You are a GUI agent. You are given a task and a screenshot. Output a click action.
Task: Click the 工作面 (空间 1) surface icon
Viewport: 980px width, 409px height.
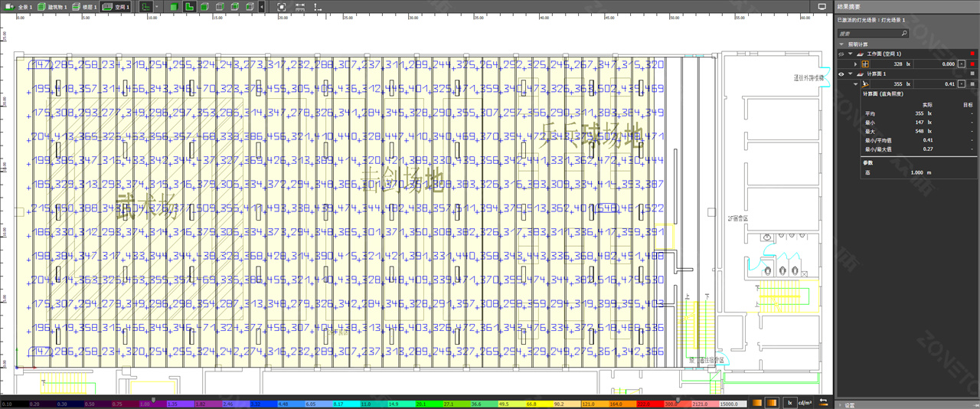tap(860, 54)
